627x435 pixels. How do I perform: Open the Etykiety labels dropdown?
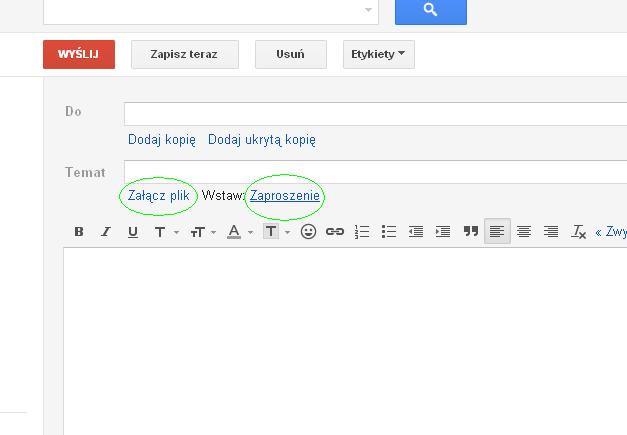pos(379,54)
